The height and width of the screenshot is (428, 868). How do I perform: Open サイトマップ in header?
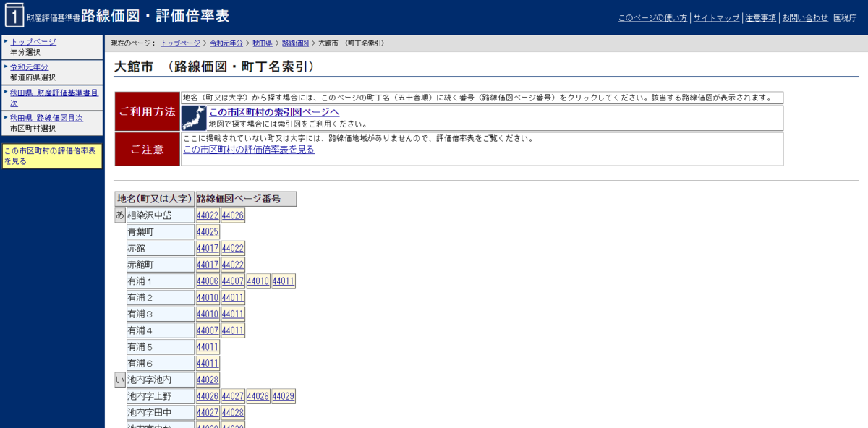[x=716, y=18]
